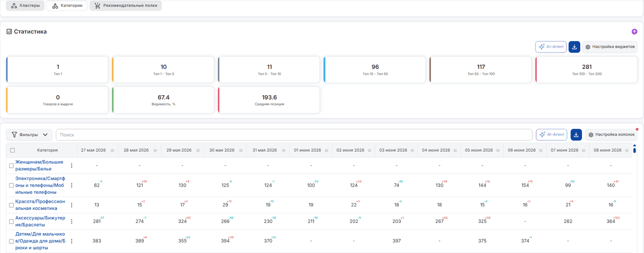Screen dimensions: 644x253
Task: Open the Электроника/Смартфоны и телефоны category link
Action: [x=40, y=185]
